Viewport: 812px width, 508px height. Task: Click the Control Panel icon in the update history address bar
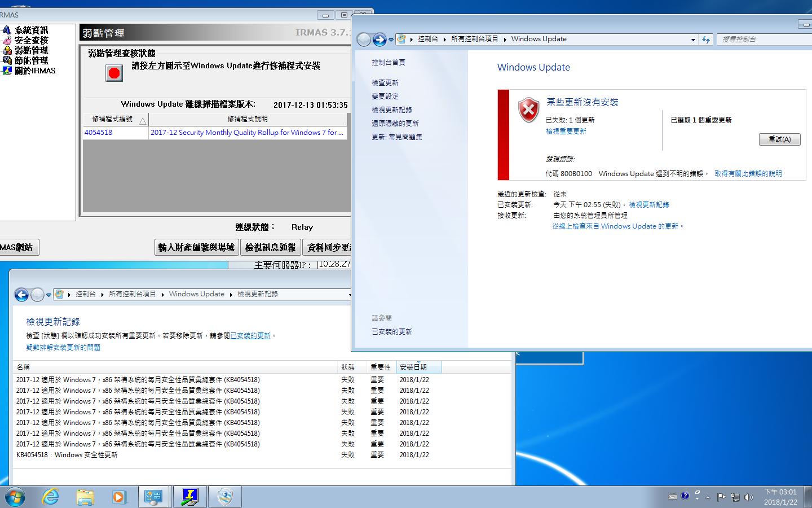click(59, 294)
